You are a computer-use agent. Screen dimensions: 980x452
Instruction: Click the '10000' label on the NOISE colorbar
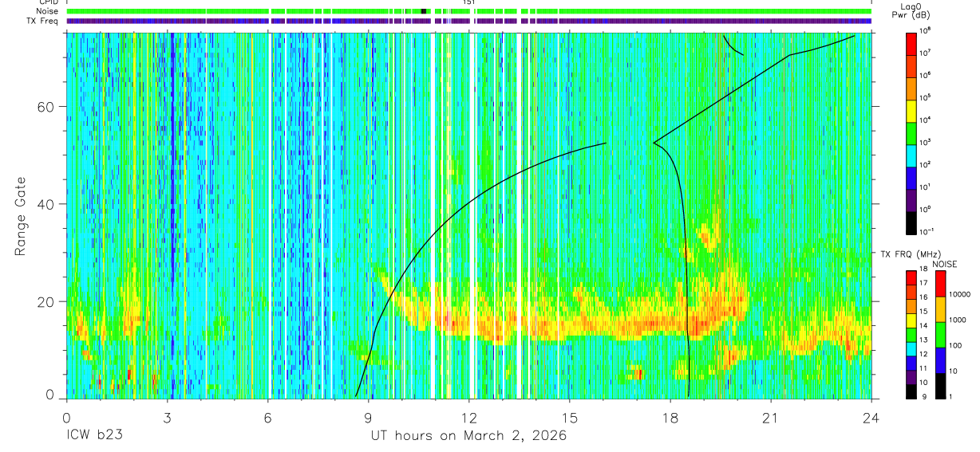click(x=960, y=294)
